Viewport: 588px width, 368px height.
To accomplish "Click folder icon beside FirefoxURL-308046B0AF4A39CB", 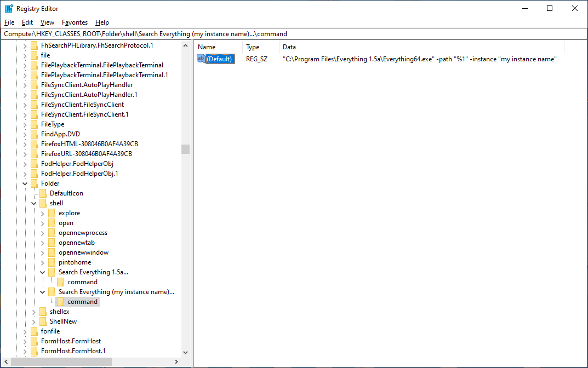I will tap(34, 154).
